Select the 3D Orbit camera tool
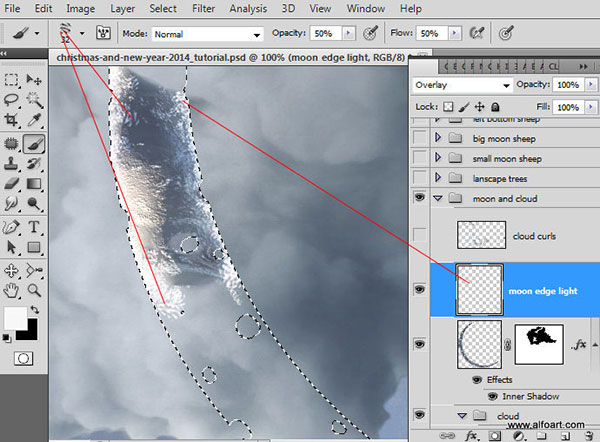The image size is (600, 442). pos(34,271)
